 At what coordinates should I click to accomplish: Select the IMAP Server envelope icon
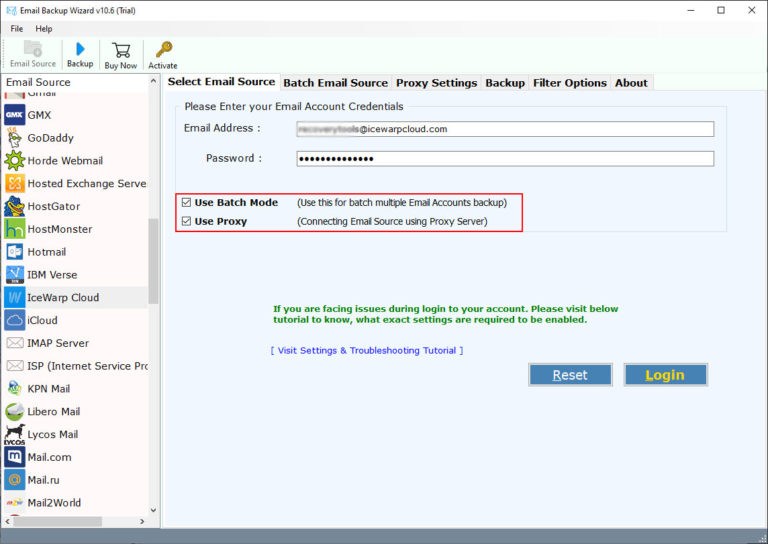point(15,343)
